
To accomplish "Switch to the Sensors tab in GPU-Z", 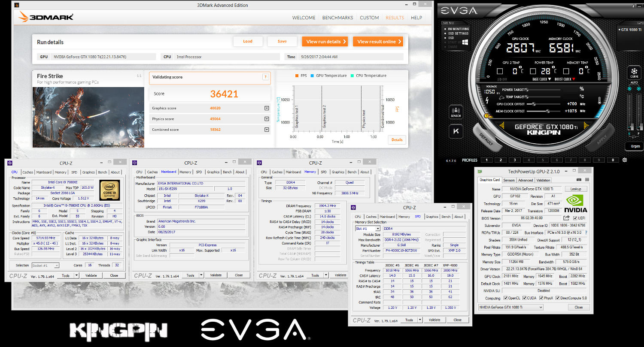I will click(x=509, y=180).
